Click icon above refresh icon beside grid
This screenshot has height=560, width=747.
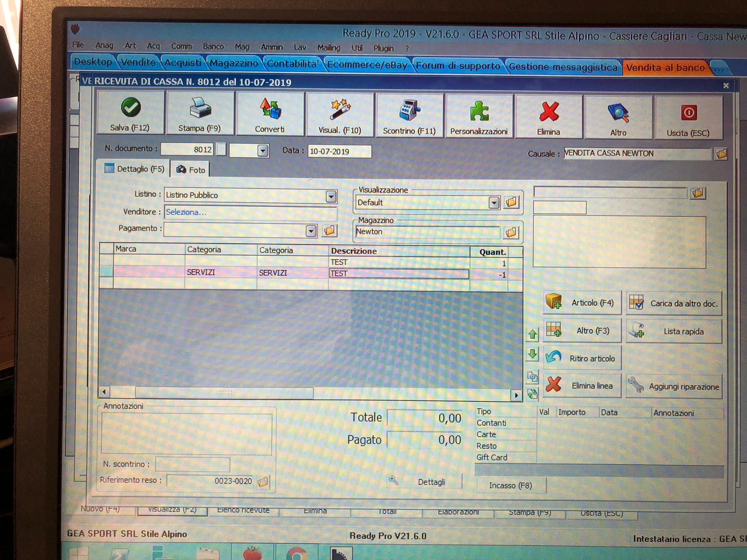(533, 376)
